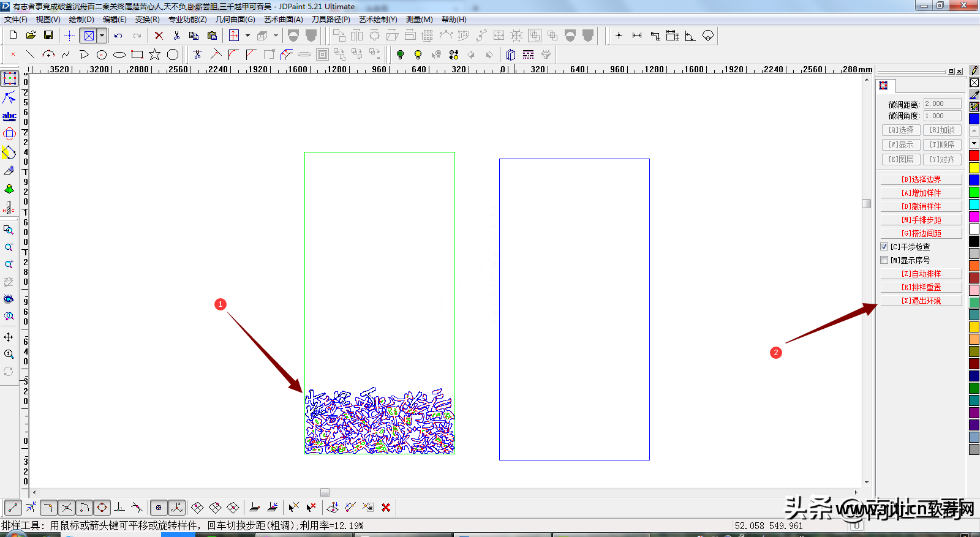Click the scissors cut icon

pos(176,36)
